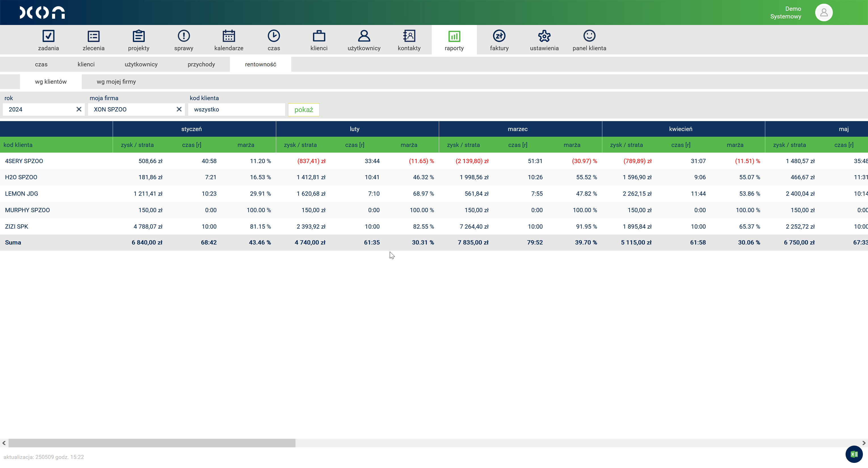Switch to the przychody report tab

click(x=201, y=64)
